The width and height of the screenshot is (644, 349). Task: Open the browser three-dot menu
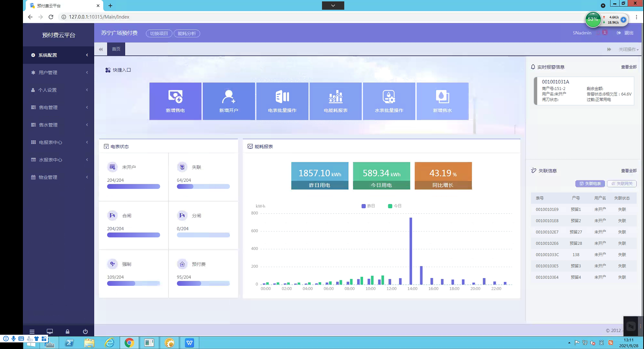click(x=636, y=17)
